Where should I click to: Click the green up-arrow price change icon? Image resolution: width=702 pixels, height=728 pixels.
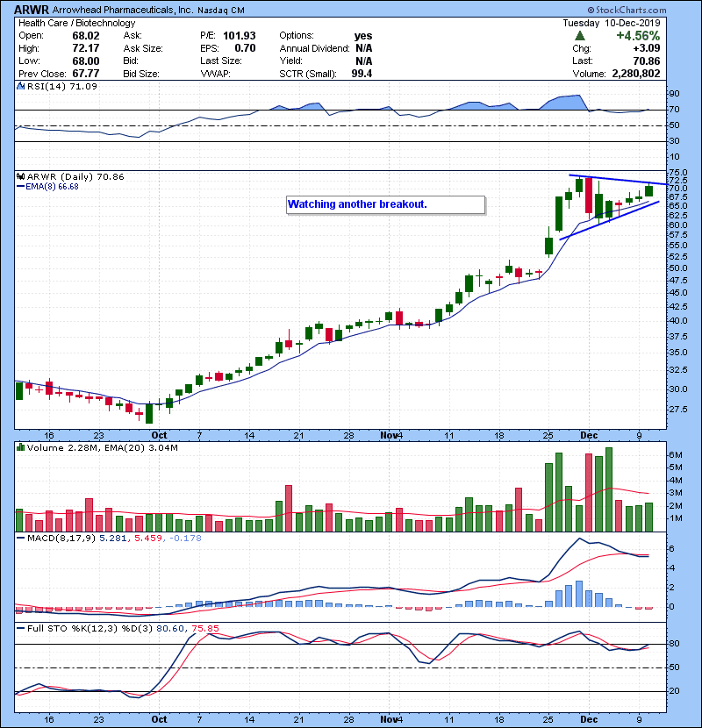point(579,36)
